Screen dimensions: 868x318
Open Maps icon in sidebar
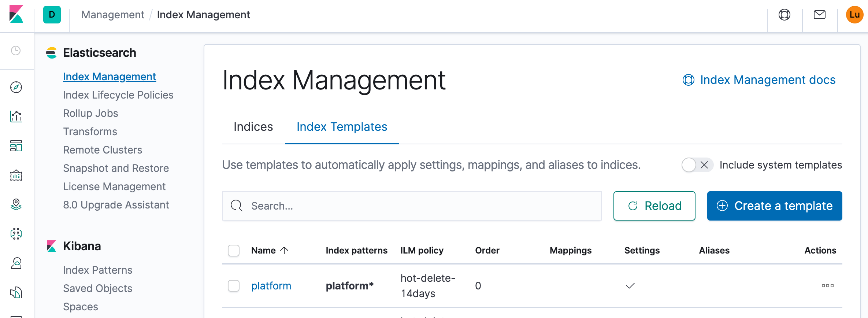pos(16,204)
